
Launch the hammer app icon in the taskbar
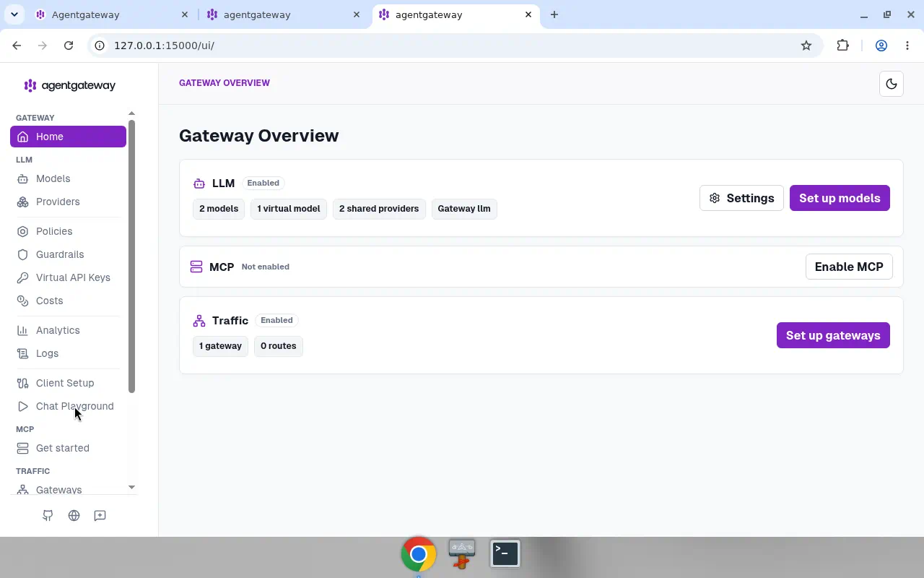point(462,554)
